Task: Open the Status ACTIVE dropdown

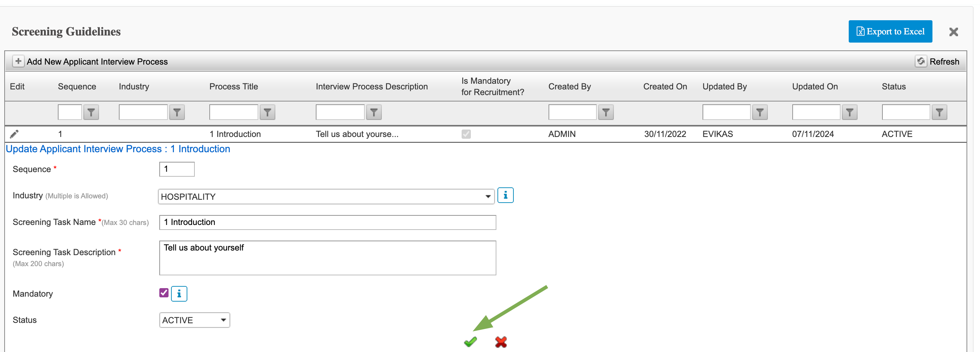Action: (x=194, y=320)
